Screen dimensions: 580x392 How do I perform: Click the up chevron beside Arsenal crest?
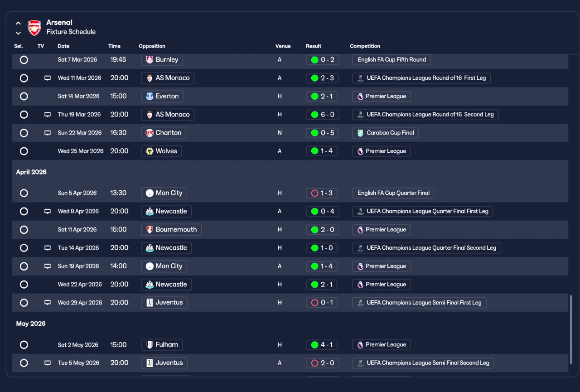[x=18, y=23]
